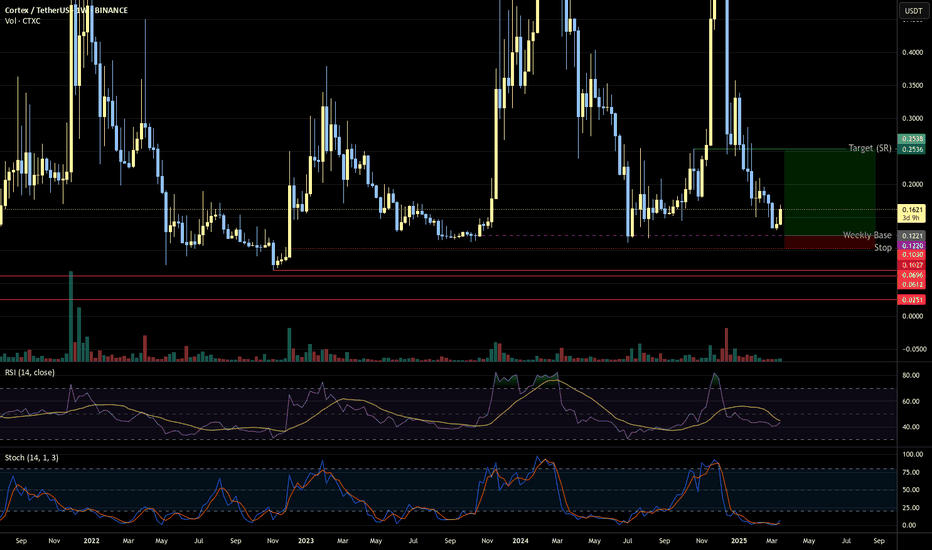Viewport: 932px width, 550px height.
Task: Click the Target (SR) label
Action: click(870, 147)
